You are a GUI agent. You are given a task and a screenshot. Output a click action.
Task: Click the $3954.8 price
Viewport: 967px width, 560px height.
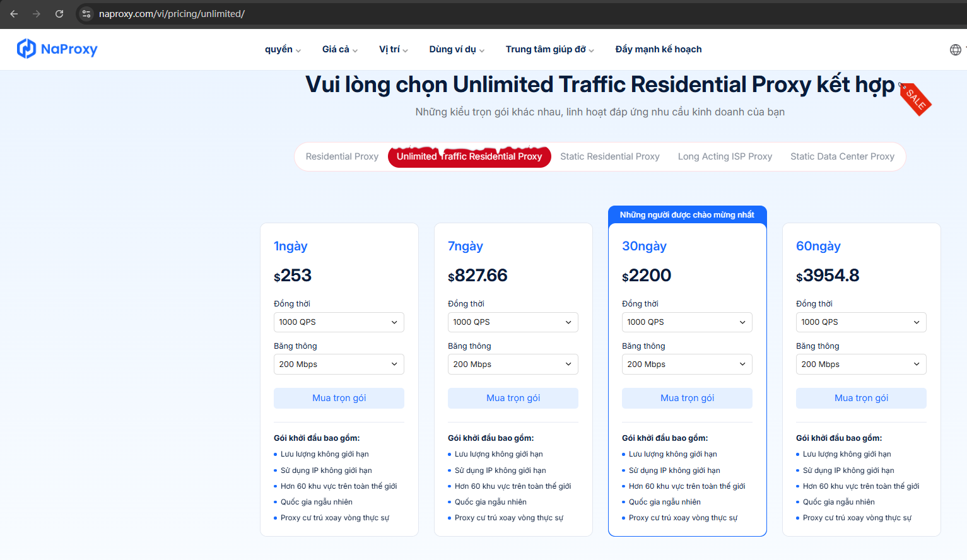(x=828, y=276)
